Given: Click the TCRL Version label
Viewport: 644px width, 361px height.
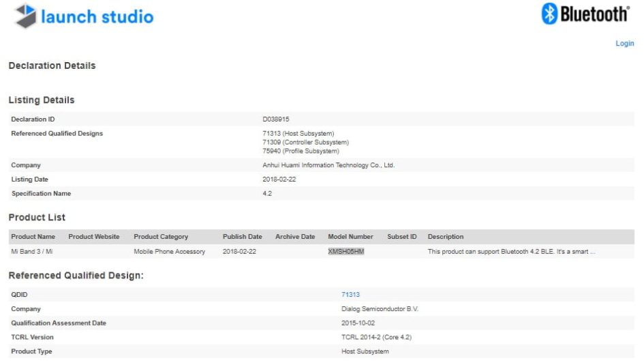Looking at the screenshot, I should pos(32,337).
